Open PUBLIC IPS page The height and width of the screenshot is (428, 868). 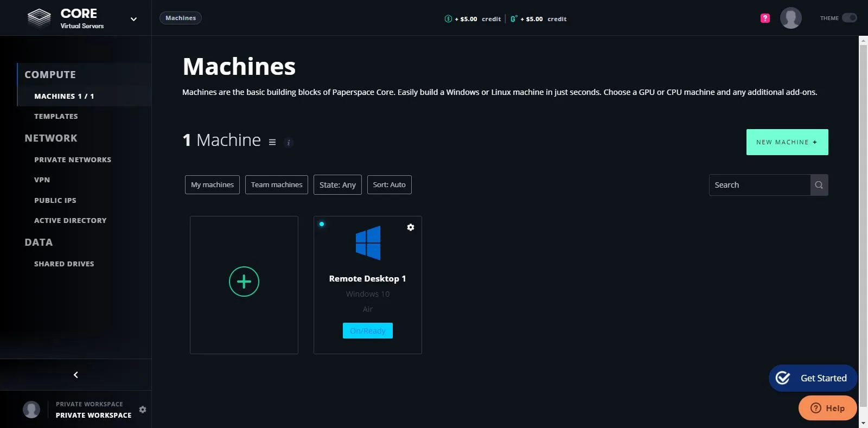click(55, 200)
